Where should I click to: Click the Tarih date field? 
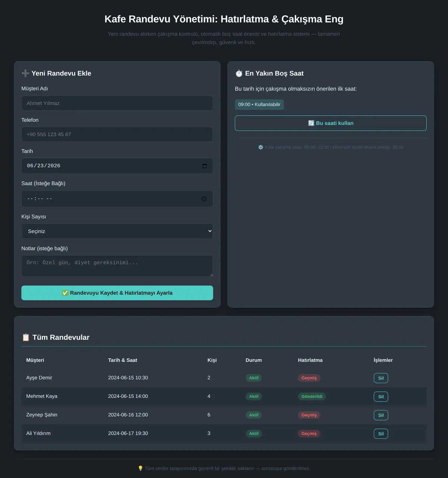[117, 166]
